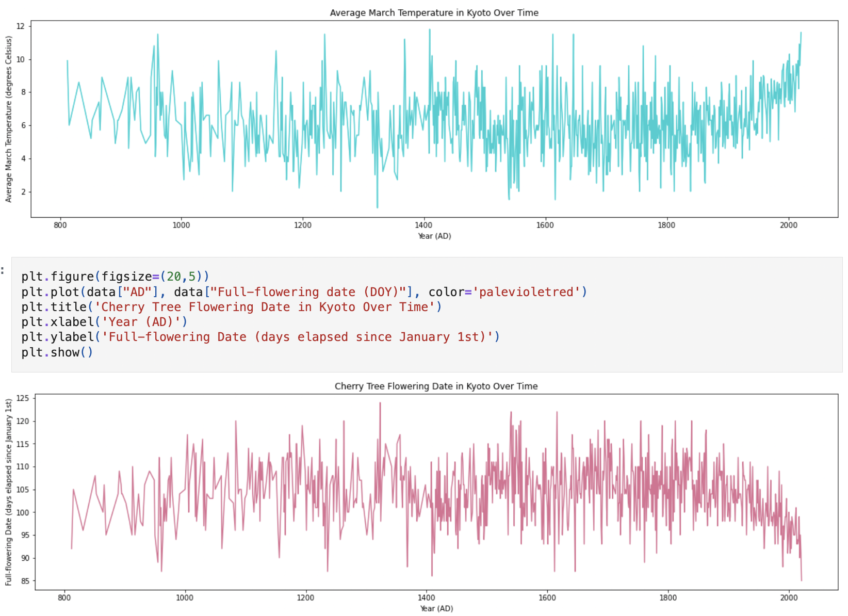Click the 115 y-tick on flowering chart

coord(23,444)
